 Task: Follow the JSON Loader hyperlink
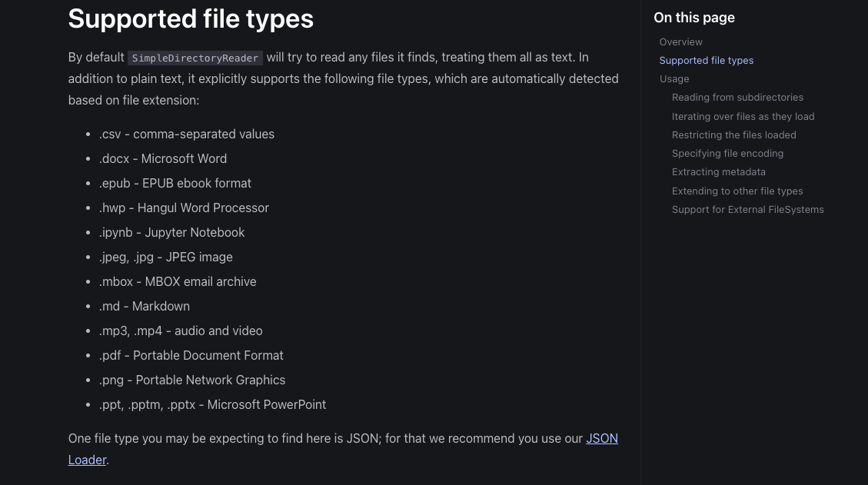coord(601,439)
